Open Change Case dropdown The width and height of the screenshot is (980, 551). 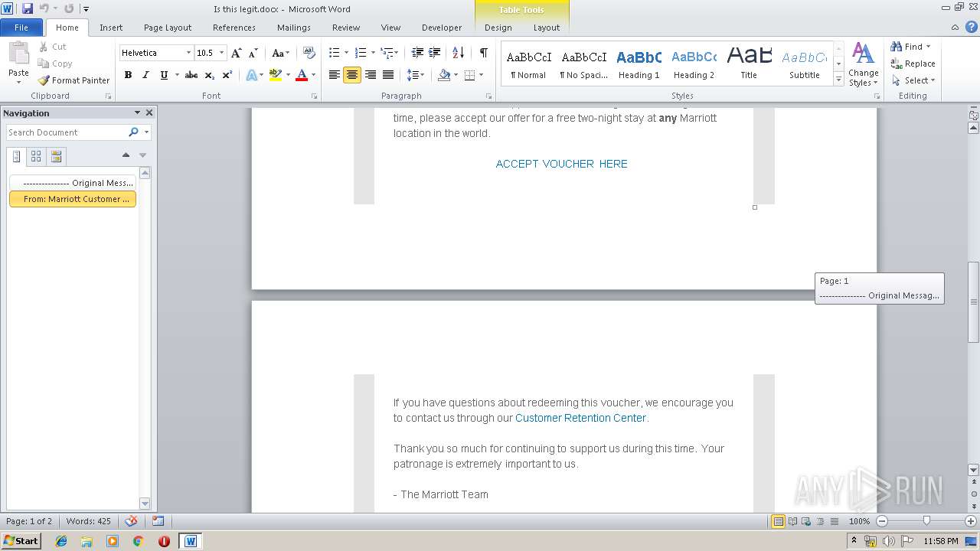[280, 53]
